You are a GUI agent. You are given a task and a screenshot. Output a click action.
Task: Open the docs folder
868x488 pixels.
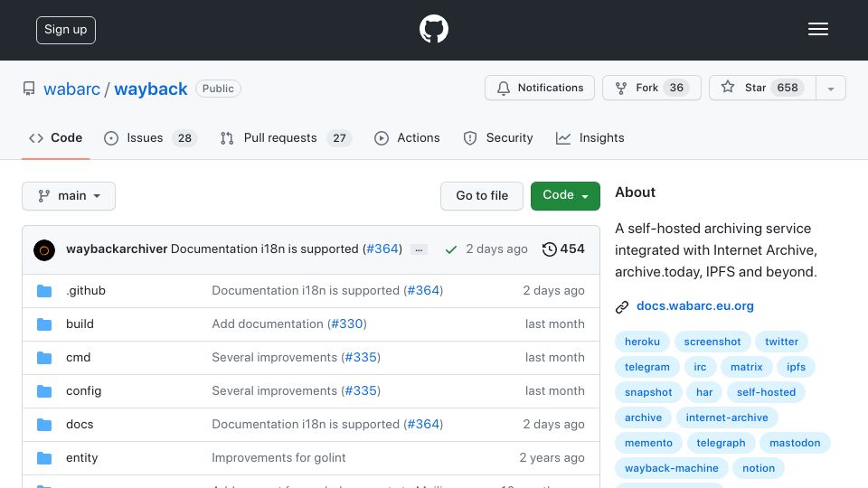pyautogui.click(x=80, y=425)
